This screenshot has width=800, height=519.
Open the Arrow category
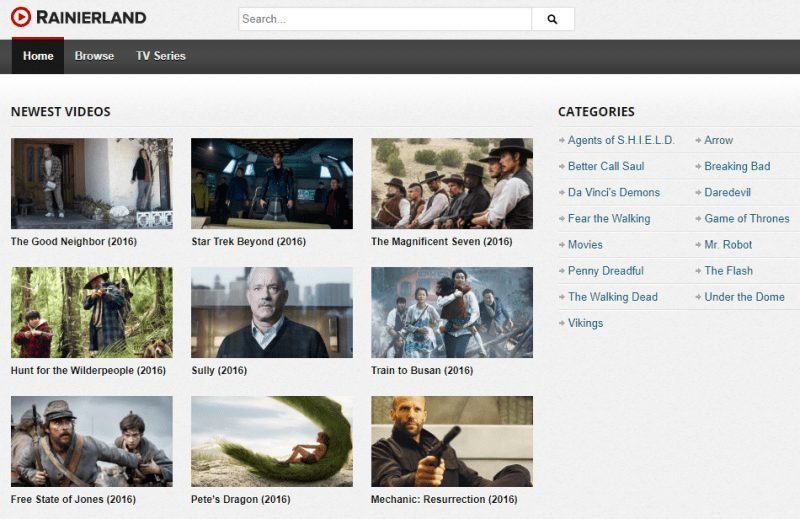point(718,140)
